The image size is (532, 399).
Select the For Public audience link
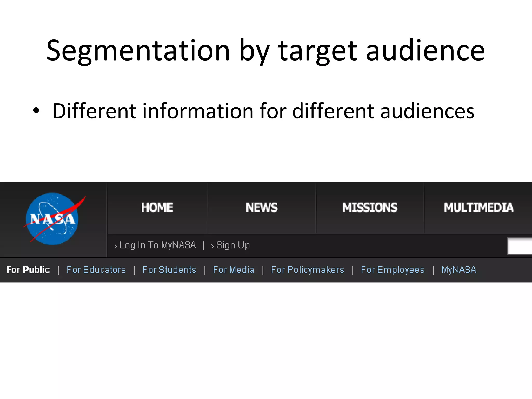point(28,270)
